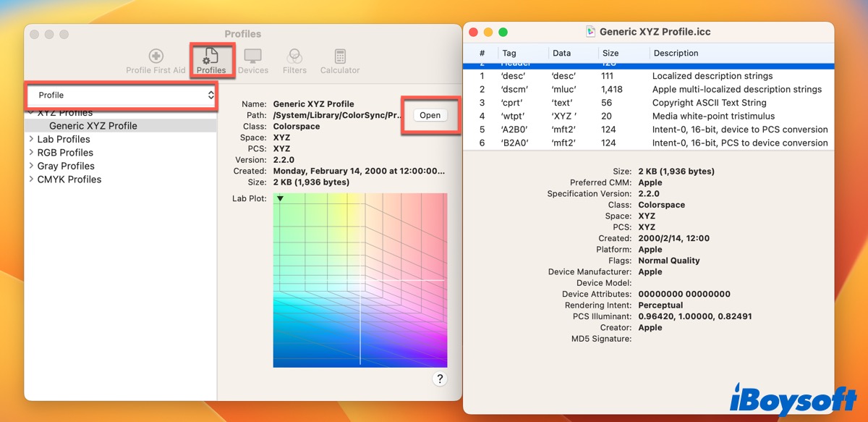Click the 'mluc' data cell
The image size is (868, 422).
point(563,89)
